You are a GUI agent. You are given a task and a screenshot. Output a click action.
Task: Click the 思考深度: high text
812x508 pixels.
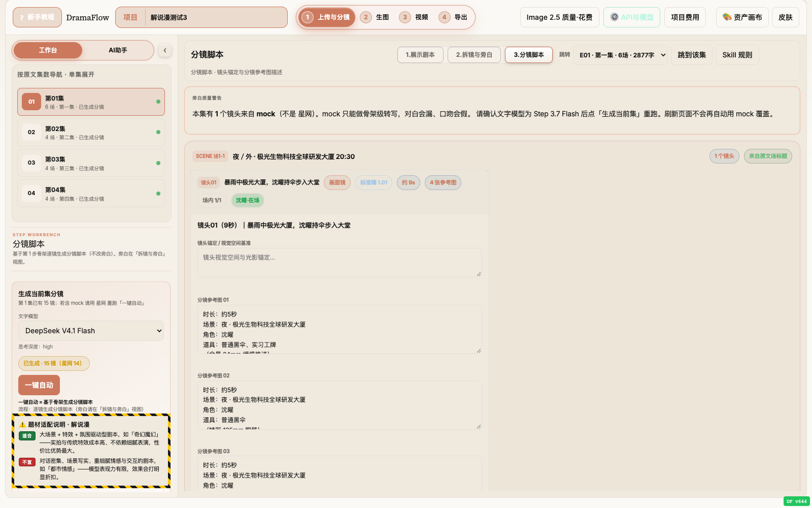(36, 347)
